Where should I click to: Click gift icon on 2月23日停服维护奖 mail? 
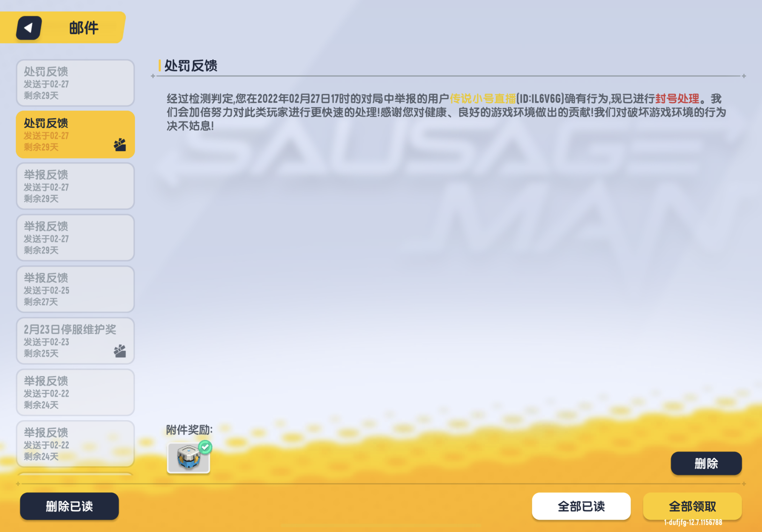[x=120, y=351]
